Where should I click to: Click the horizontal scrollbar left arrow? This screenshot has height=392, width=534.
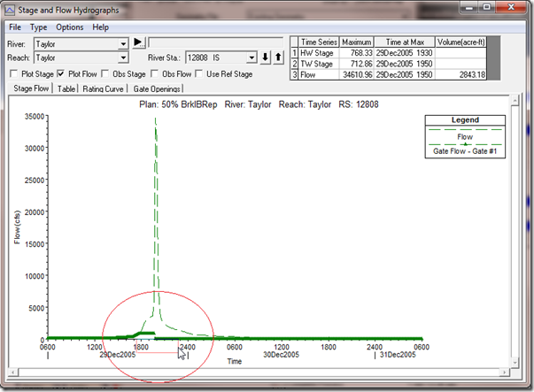[x=13, y=373]
